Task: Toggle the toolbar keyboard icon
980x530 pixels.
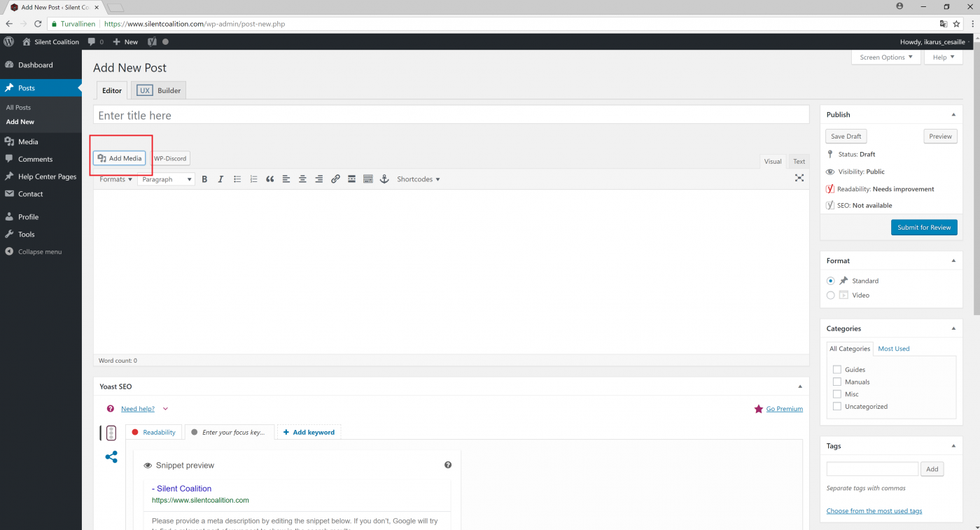Action: point(367,179)
